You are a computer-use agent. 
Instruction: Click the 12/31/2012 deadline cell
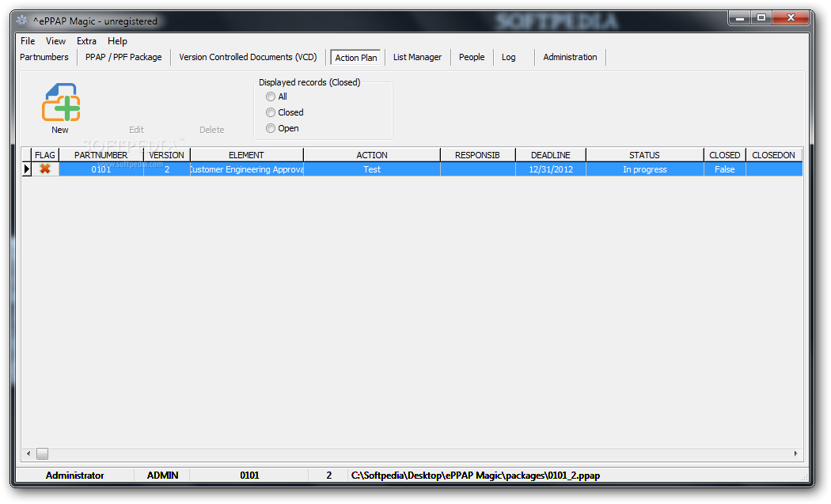(551, 169)
